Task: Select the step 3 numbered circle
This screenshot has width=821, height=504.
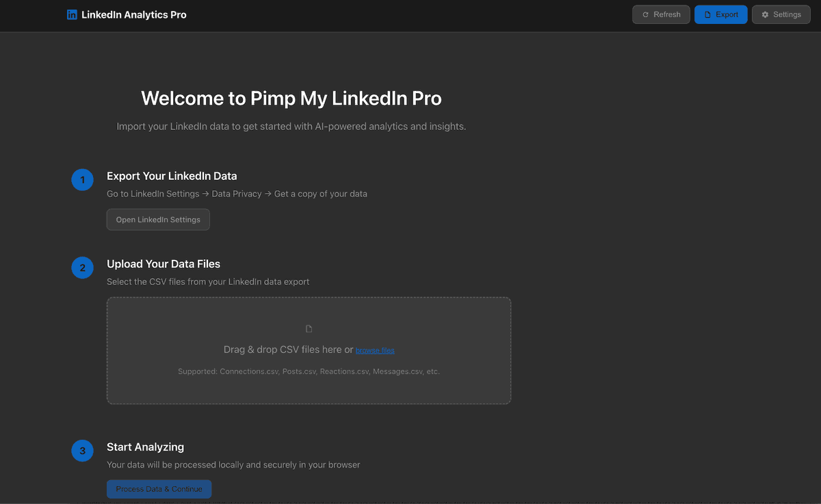Action: click(82, 451)
